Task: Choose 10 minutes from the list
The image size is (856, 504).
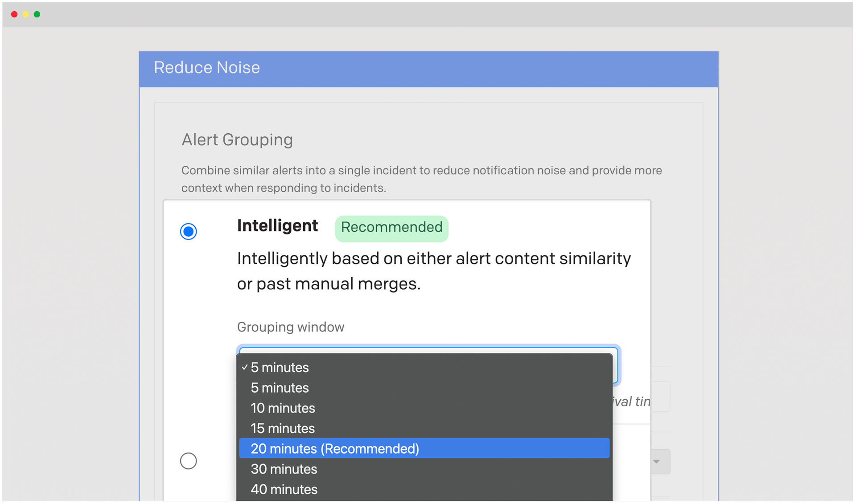Action: point(283,408)
